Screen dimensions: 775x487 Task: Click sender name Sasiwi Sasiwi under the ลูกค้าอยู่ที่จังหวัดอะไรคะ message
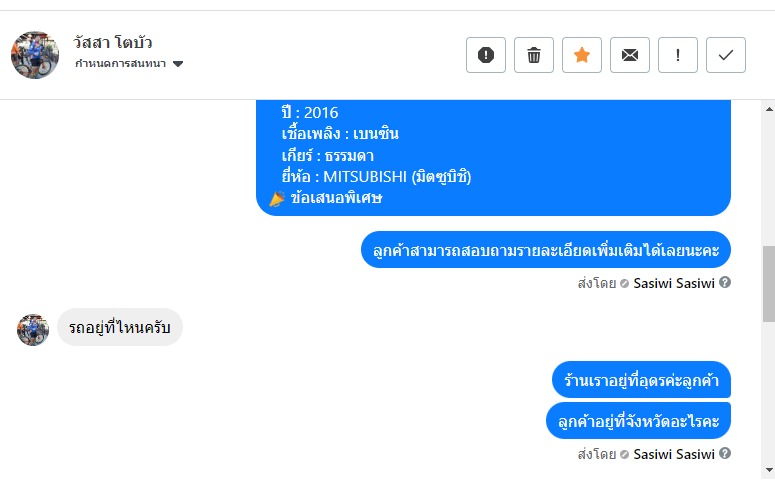tap(674, 454)
